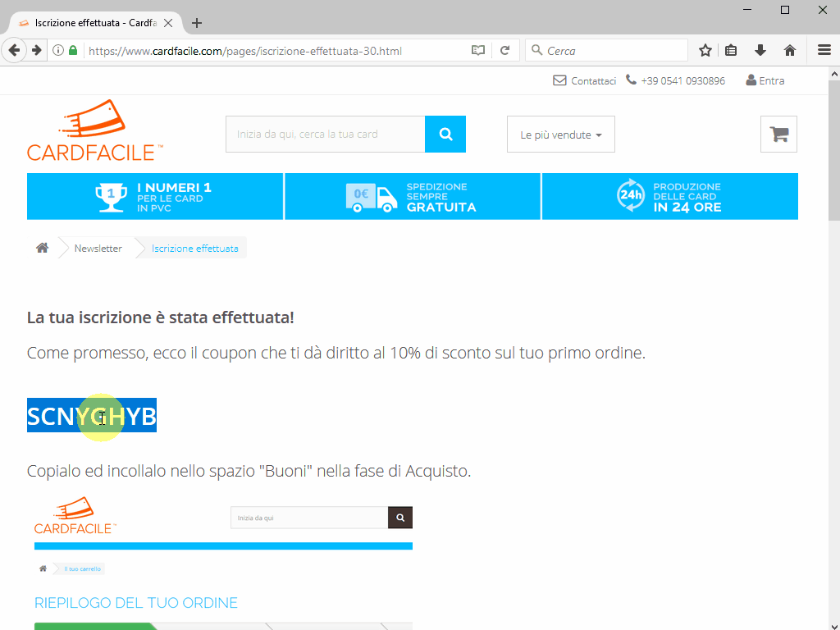The image size is (840, 630).
Task: Open the hamburger menu in Firefox
Action: [824, 51]
